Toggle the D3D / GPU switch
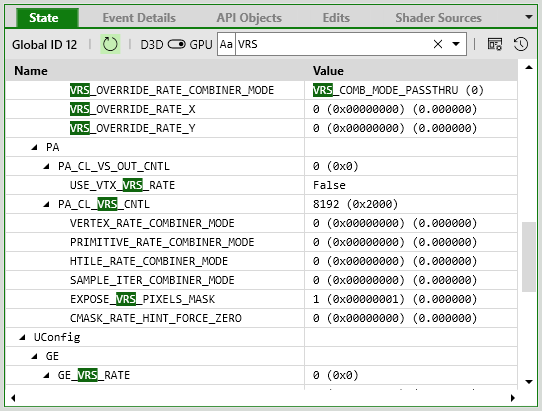This screenshot has width=542, height=411. click(x=177, y=44)
